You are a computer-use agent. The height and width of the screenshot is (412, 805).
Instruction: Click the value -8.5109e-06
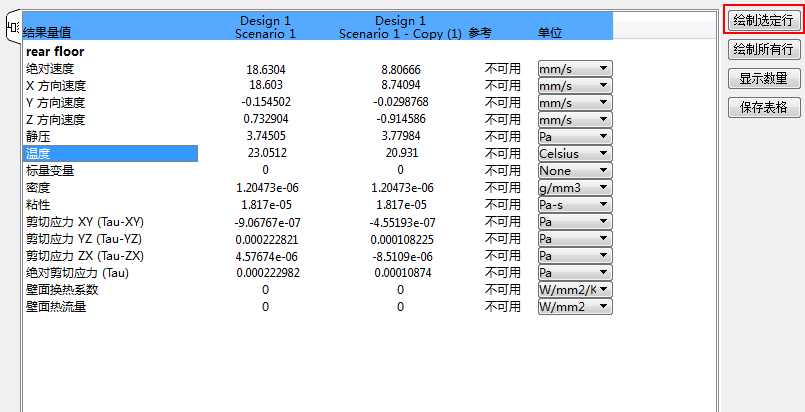tap(400, 256)
